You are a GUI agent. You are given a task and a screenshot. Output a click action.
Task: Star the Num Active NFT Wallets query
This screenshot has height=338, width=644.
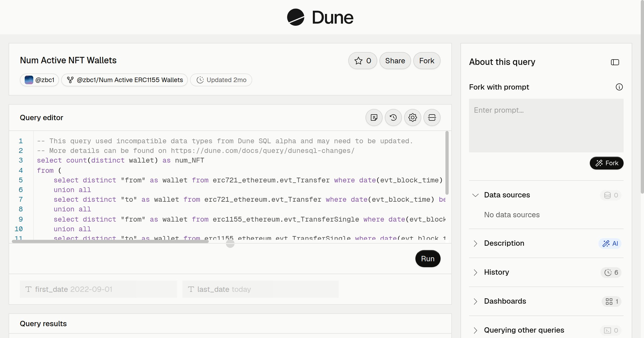363,61
